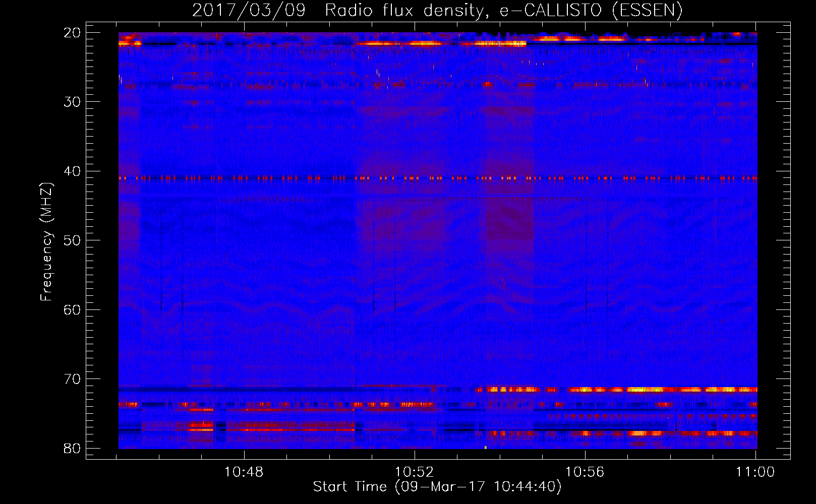
Task: Click the 10:48 time tick label
Action: coord(244,472)
